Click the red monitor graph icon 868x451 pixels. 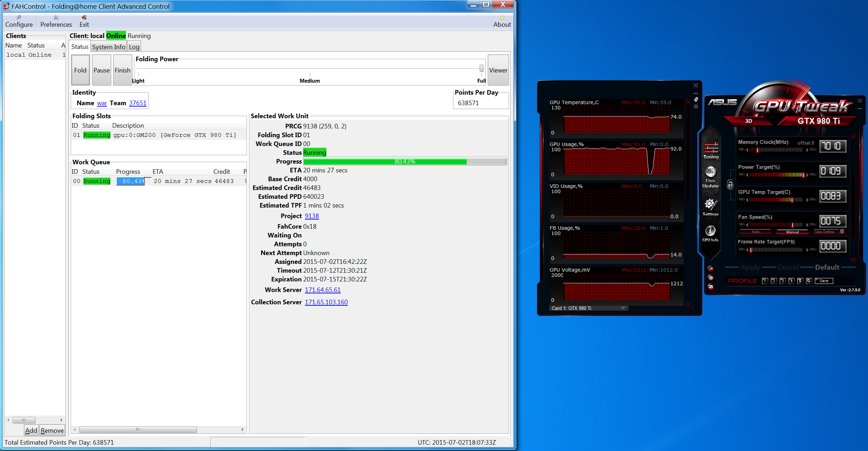pyautogui.click(x=711, y=287)
